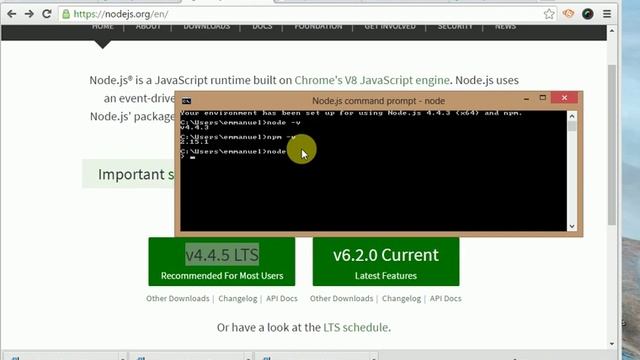
Task: Open Other Downloads under v6.2.0 Current
Action: pyautogui.click(x=341, y=298)
